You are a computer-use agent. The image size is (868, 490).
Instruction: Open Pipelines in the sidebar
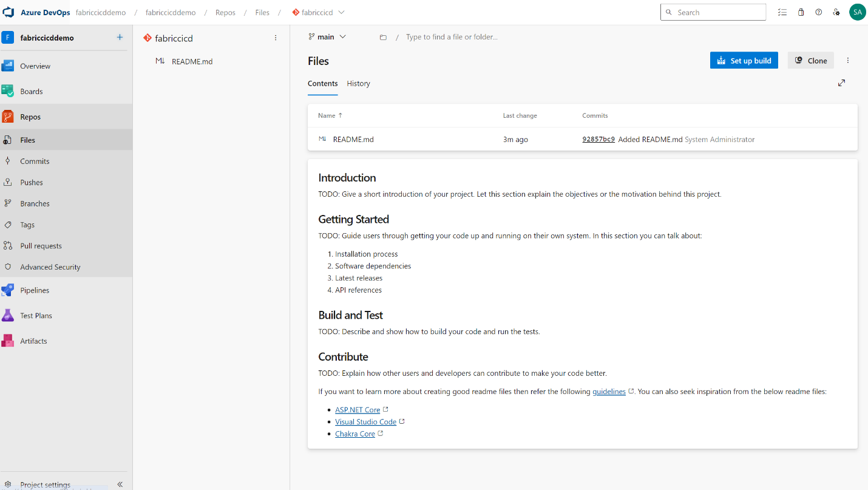click(66, 290)
